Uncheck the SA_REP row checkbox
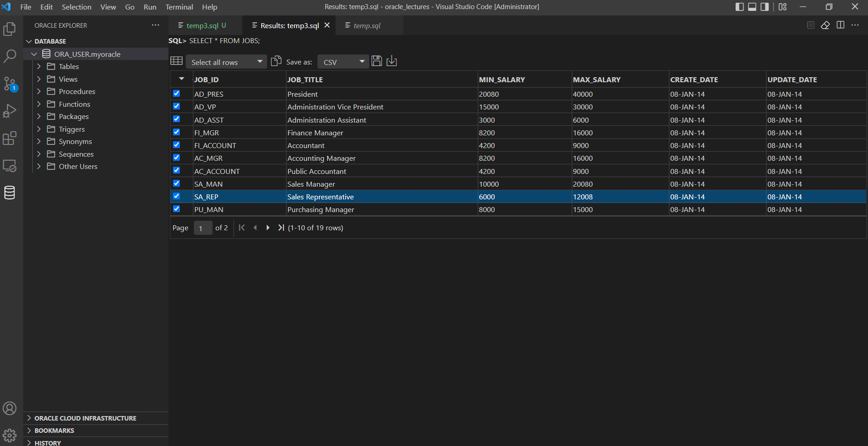The height and width of the screenshot is (446, 868). click(177, 196)
